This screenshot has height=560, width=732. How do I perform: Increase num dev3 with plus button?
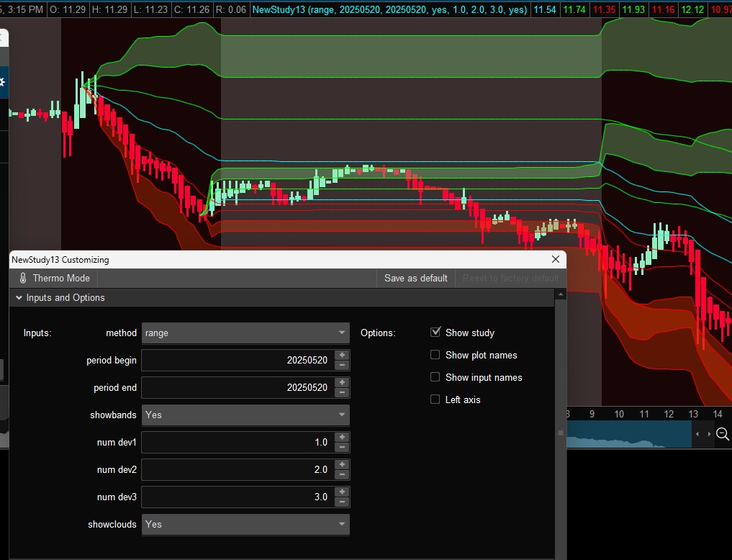point(342,492)
